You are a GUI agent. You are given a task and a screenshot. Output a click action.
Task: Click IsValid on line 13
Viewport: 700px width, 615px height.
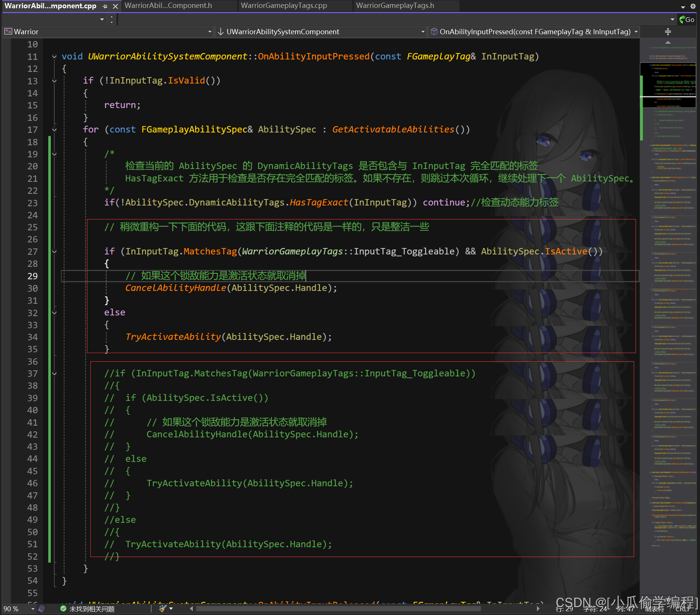point(186,81)
